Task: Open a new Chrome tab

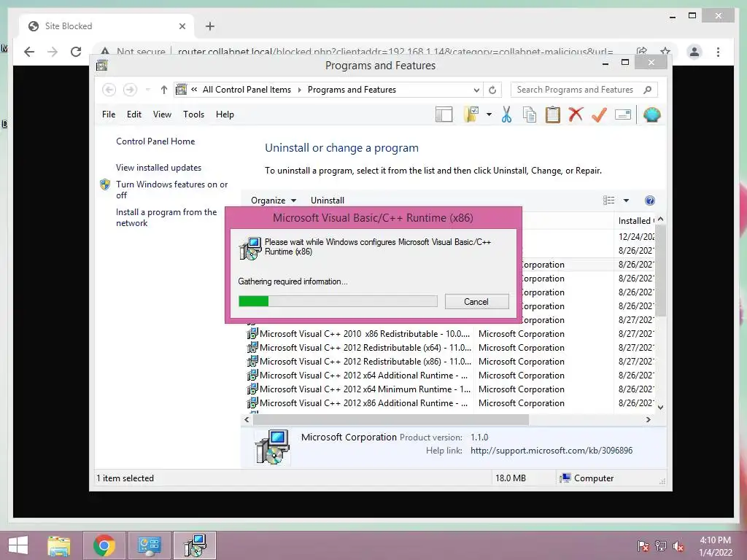Action: coord(210,26)
